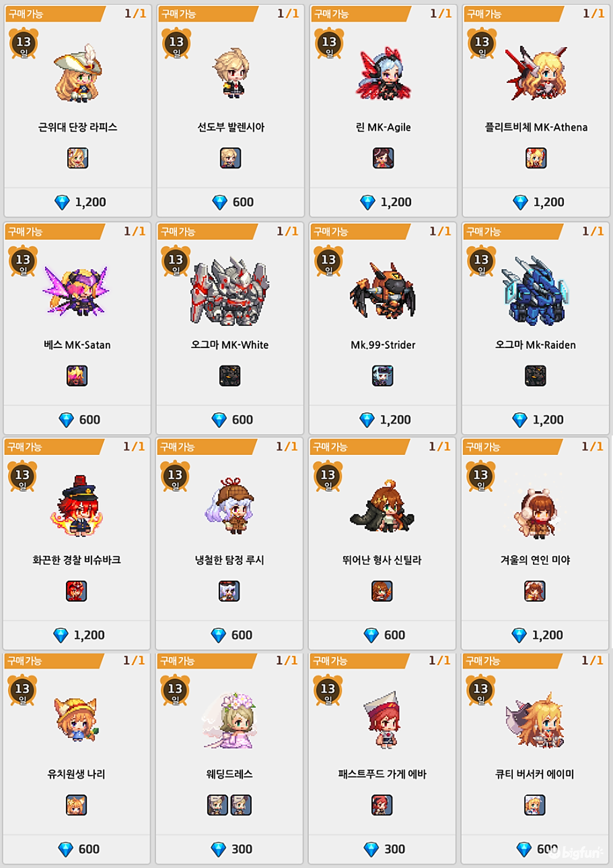Click the 구매가능 banner on 큐티 버서커 에이미
Viewport: 613px width, 868px height.
pos(513,661)
